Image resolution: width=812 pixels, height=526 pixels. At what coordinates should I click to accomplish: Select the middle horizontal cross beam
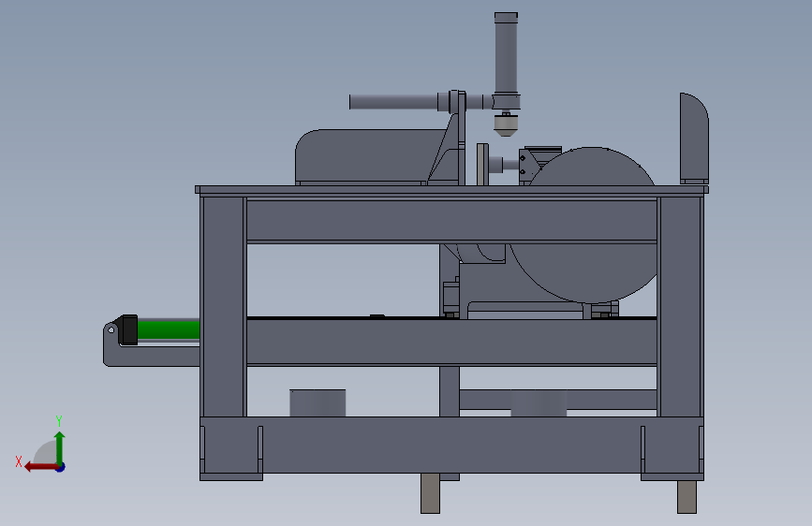[451, 343]
